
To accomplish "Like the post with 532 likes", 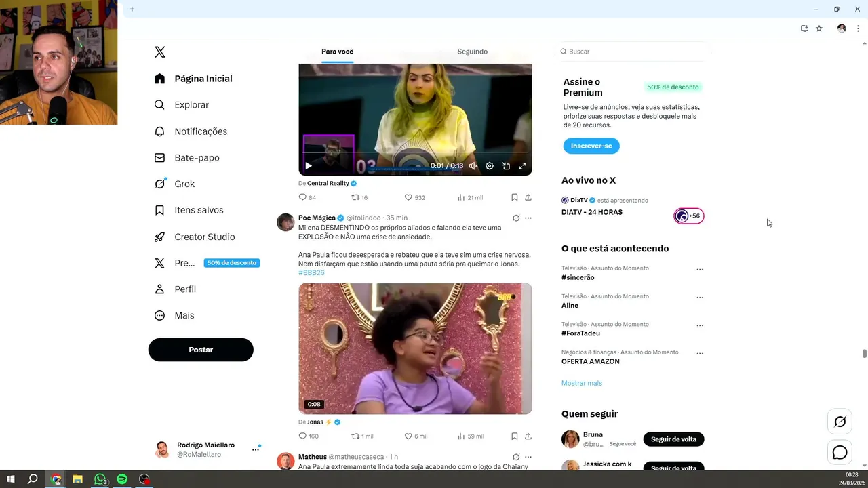I will tap(414, 197).
